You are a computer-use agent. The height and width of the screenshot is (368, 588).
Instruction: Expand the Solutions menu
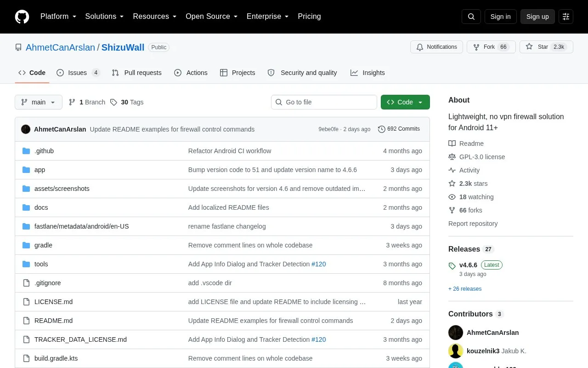[x=105, y=17]
